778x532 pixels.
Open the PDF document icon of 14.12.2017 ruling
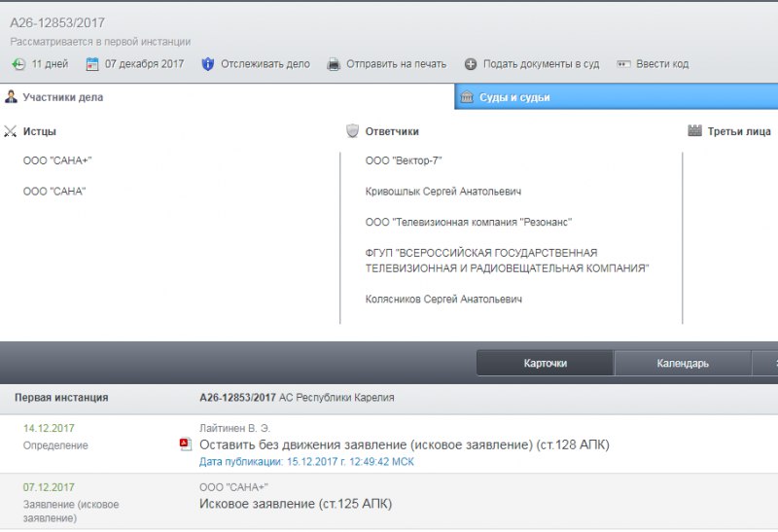pos(185,444)
